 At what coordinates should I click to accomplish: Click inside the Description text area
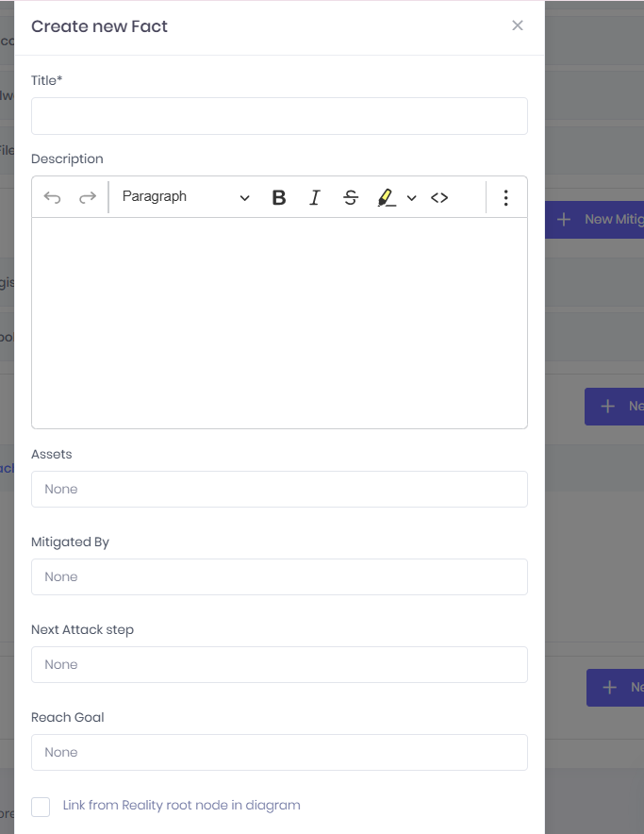pos(279,323)
